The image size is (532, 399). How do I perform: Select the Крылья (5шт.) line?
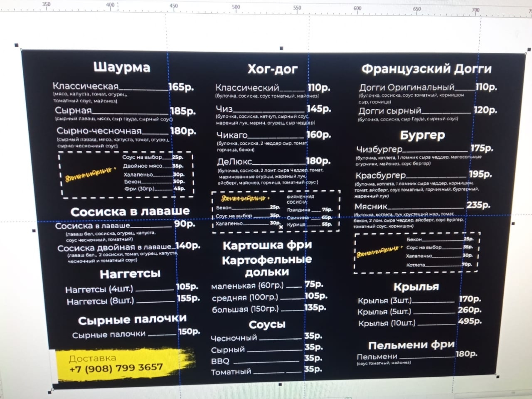click(x=420, y=311)
